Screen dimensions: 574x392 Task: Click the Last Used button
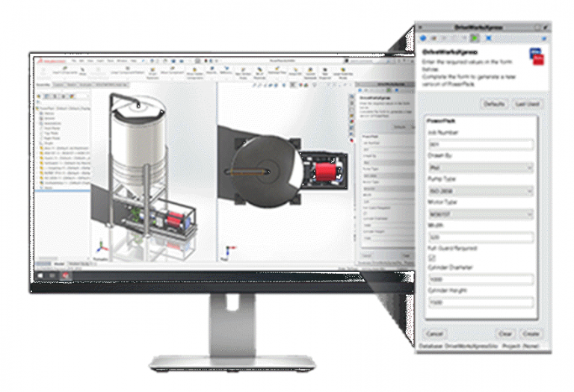coord(527,104)
